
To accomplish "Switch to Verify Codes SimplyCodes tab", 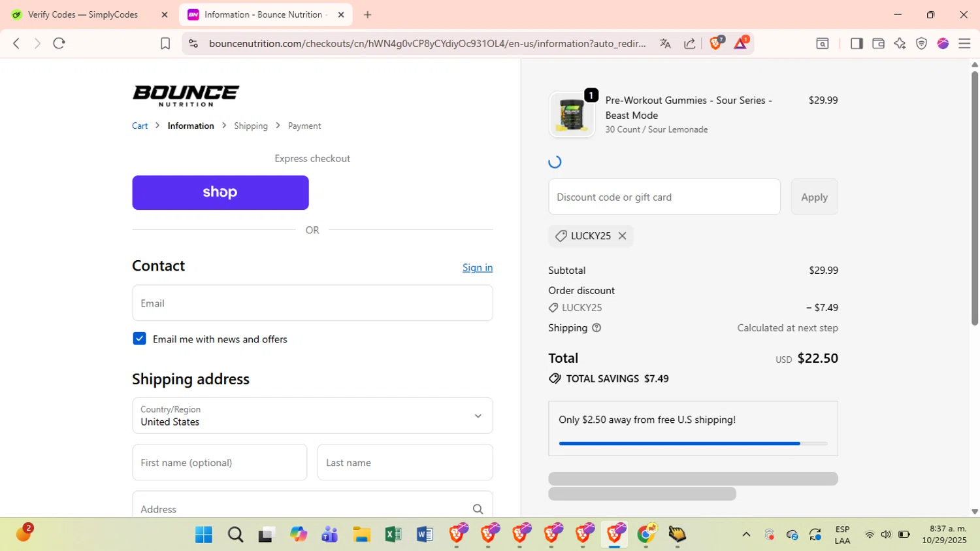I will click(x=83, y=14).
